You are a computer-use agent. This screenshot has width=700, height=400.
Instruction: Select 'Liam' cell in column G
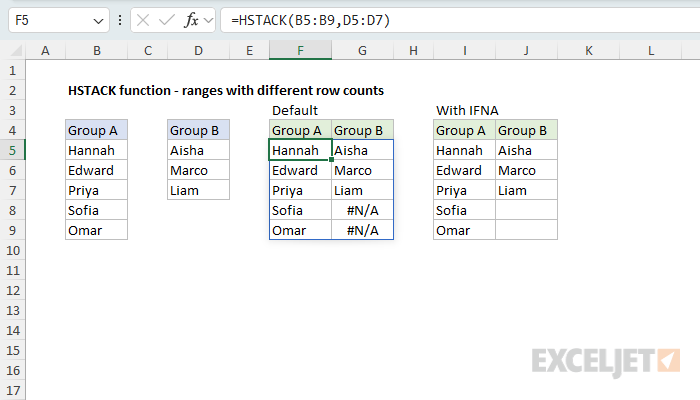click(x=362, y=191)
